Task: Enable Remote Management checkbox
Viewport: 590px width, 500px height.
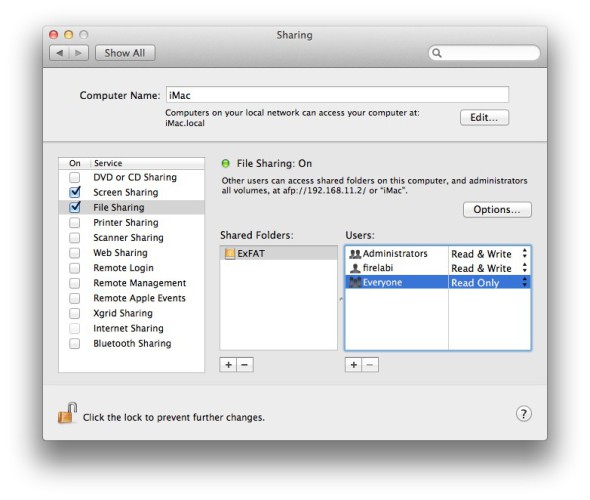Action: click(x=75, y=283)
